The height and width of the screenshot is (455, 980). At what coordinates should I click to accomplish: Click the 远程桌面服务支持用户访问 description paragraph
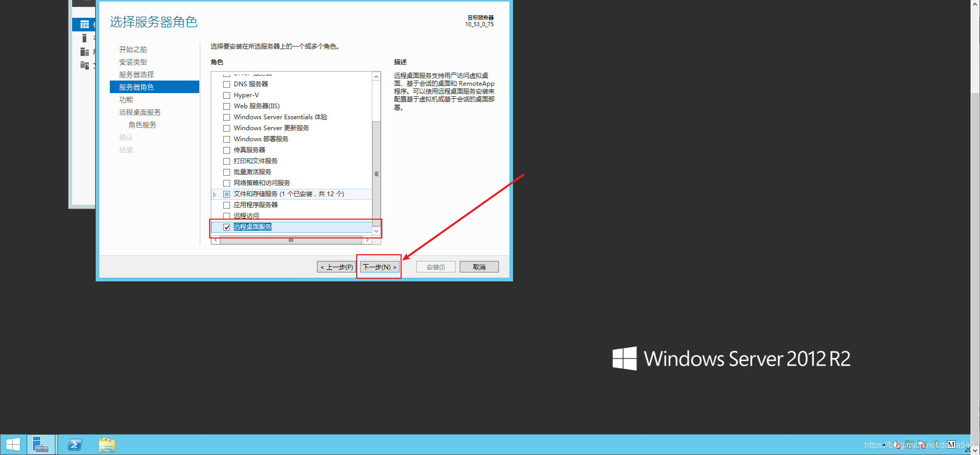(444, 92)
